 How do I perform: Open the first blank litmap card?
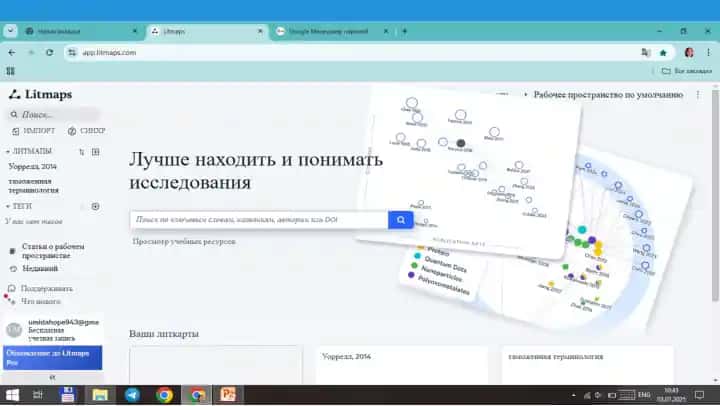216,366
